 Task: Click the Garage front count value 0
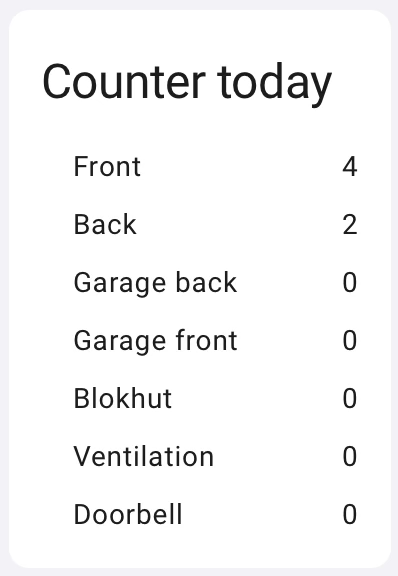click(350, 341)
